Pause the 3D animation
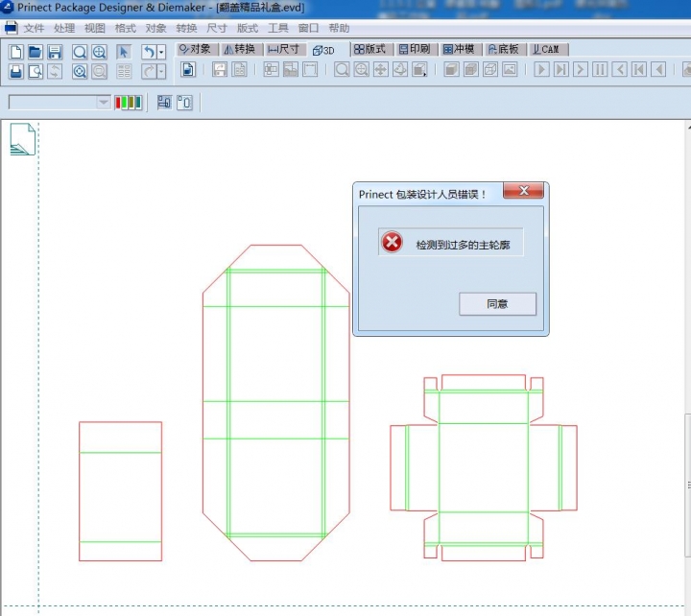Screen dimensions: 691x616 click(600, 69)
